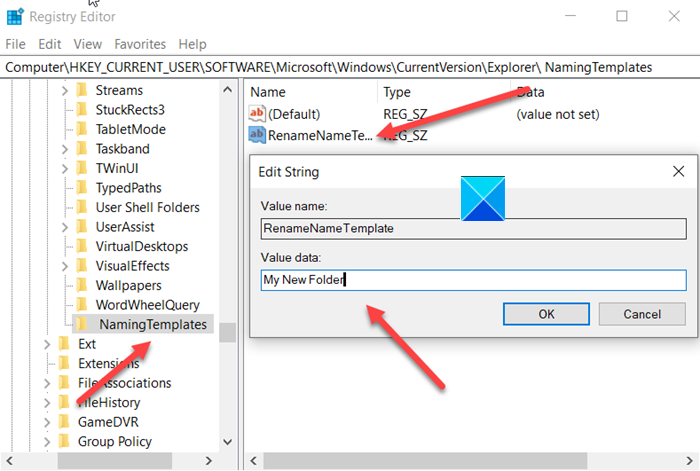This screenshot has width=700, height=471.
Task: Expand the FileAssociations key
Action: click(x=47, y=383)
